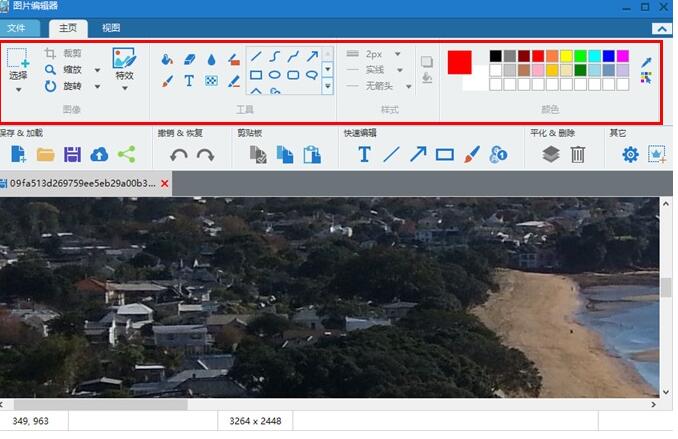Open settings with the gear icon
The image size is (678, 439).
(x=630, y=154)
